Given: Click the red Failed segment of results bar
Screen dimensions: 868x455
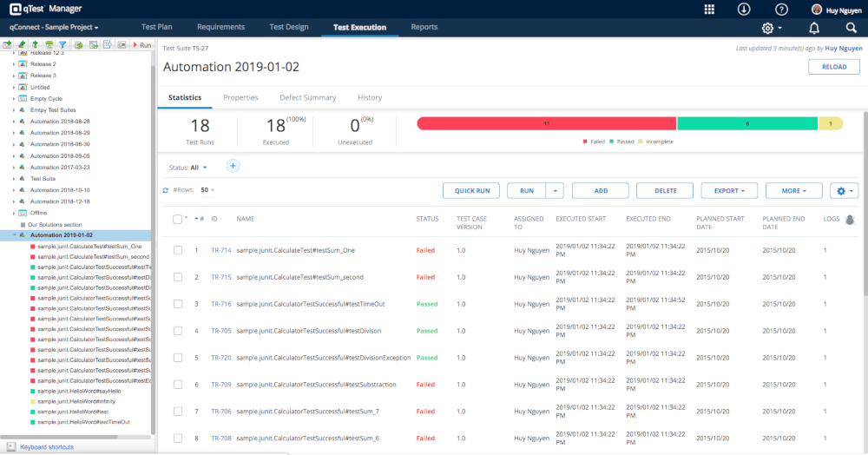Looking at the screenshot, I should click(546, 124).
